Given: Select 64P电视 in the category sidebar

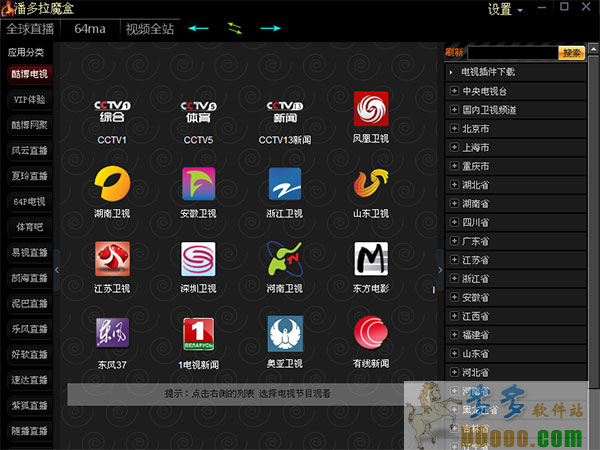Looking at the screenshot, I should 29,201.
